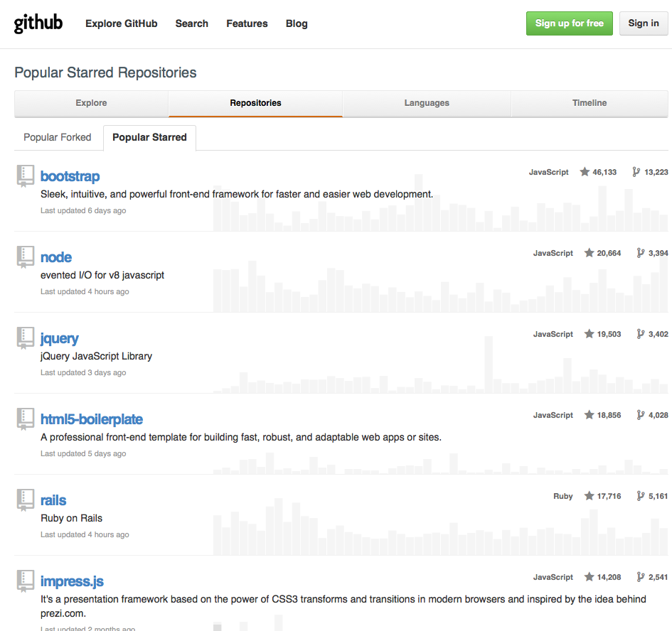Viewport: 672px width, 631px height.
Task: Go to the Explore tab
Action: (91, 103)
